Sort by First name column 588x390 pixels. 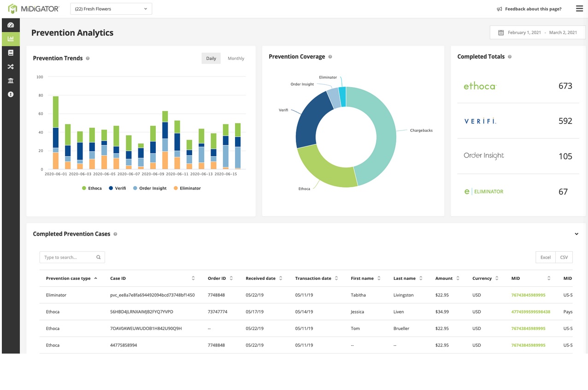(366, 278)
